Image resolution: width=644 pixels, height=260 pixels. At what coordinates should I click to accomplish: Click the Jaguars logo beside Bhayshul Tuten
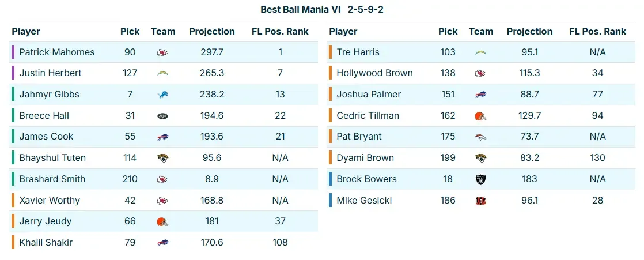click(x=163, y=158)
